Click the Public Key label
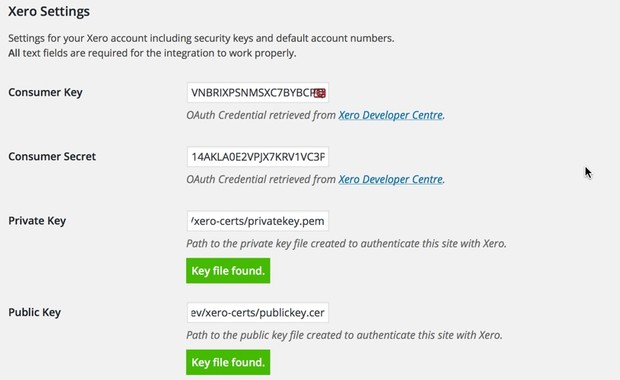 coord(35,312)
